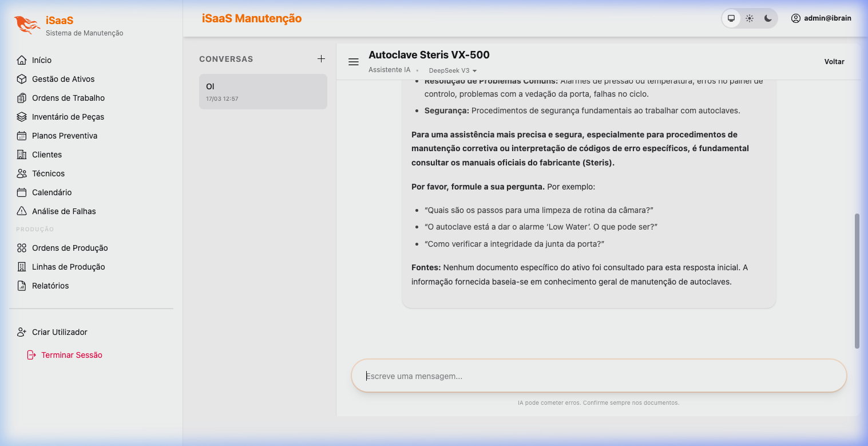The width and height of the screenshot is (868, 446).
Task: Start a new conversation with plus icon
Action: click(x=321, y=59)
